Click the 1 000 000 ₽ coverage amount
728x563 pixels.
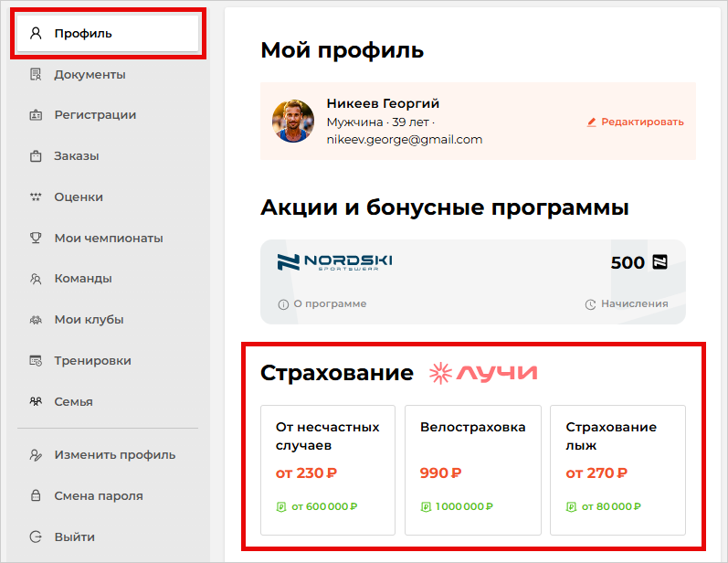coord(464,507)
